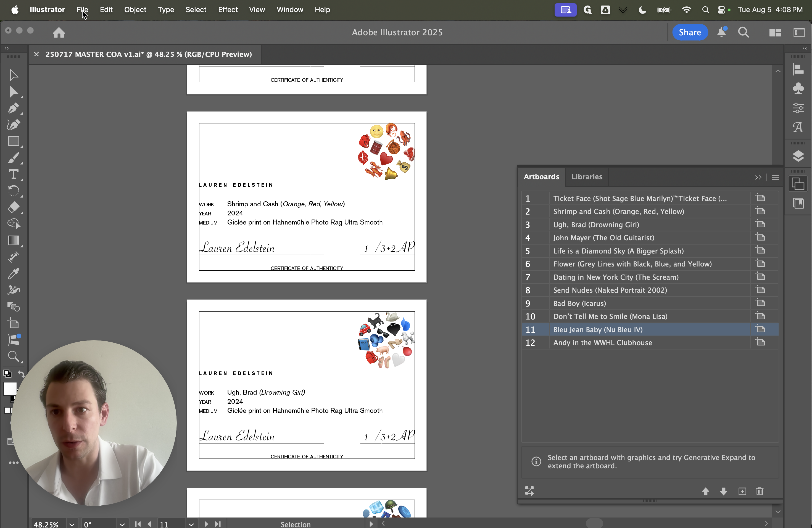Toggle macOS Do Not Disturb moon
812x528 pixels.
(642, 10)
